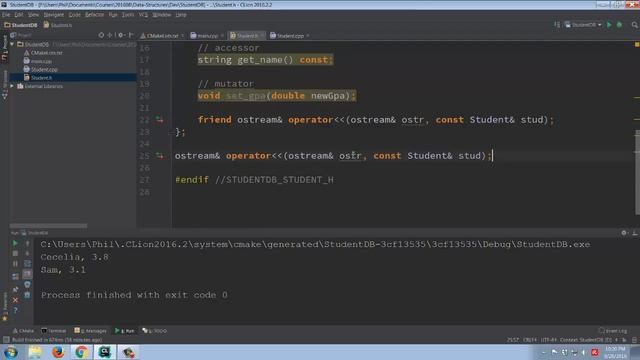Open Windows Start menu
The image size is (640, 360).
(x=11, y=352)
